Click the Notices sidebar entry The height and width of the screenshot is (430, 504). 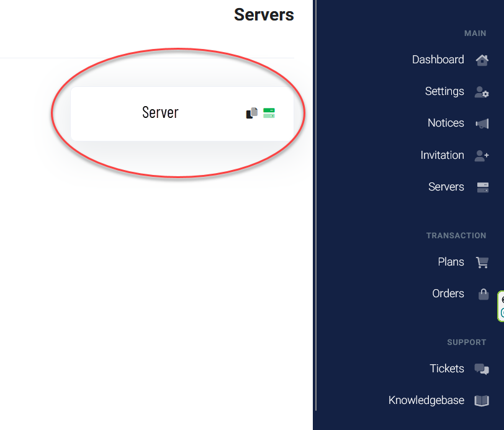(446, 123)
